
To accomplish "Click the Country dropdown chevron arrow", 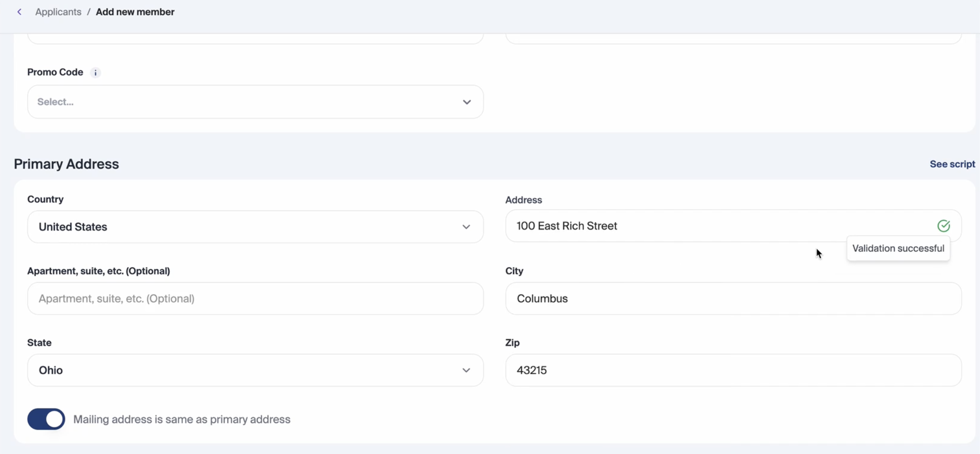I will tap(466, 227).
